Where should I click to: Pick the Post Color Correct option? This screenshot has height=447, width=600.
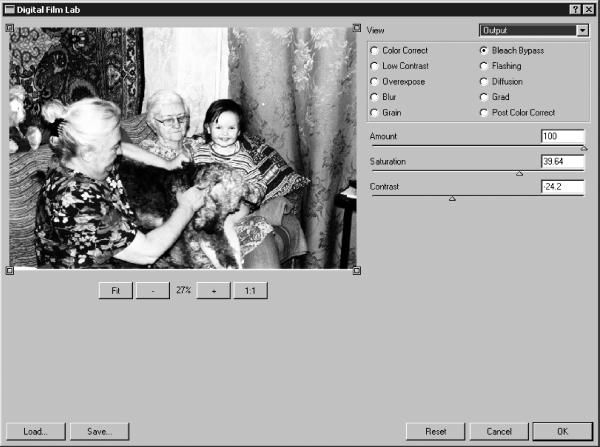tap(485, 113)
